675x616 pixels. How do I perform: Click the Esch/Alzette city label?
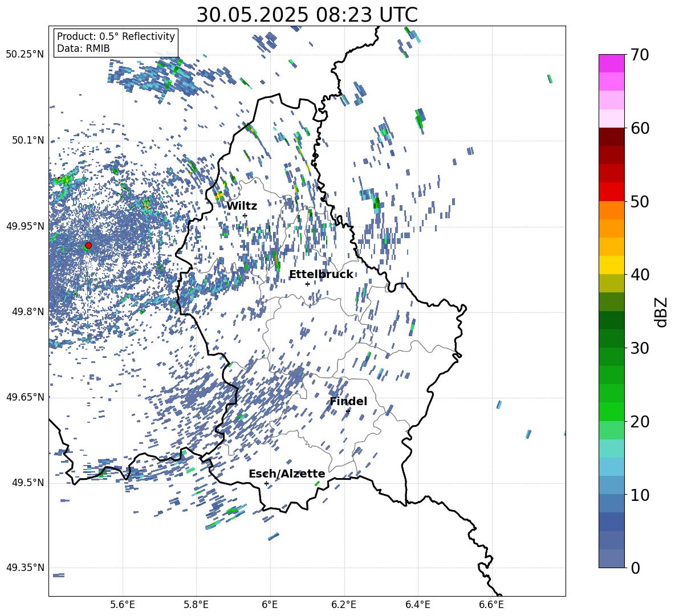coord(287,474)
